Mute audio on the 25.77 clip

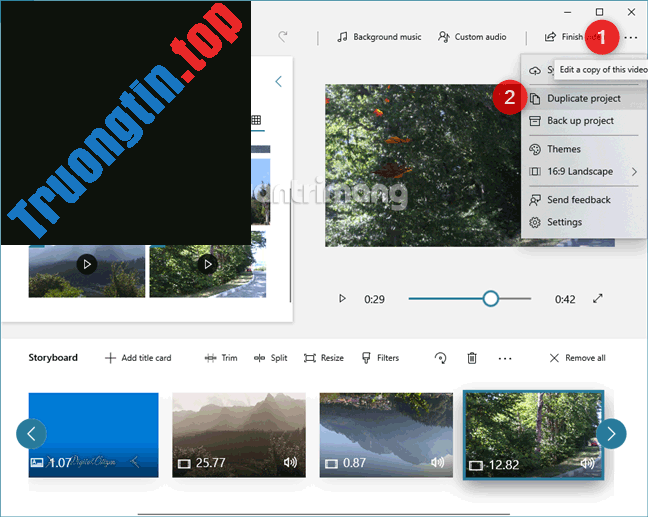coord(291,462)
